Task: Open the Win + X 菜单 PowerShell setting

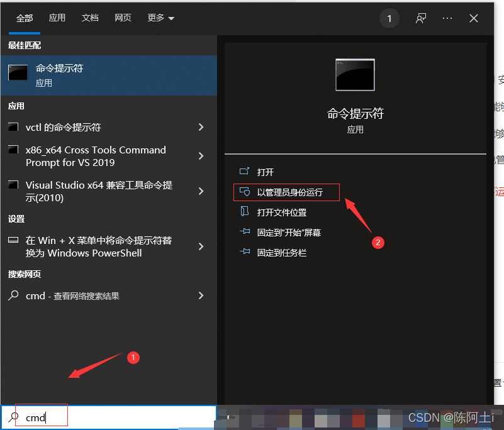Action: coord(109,246)
